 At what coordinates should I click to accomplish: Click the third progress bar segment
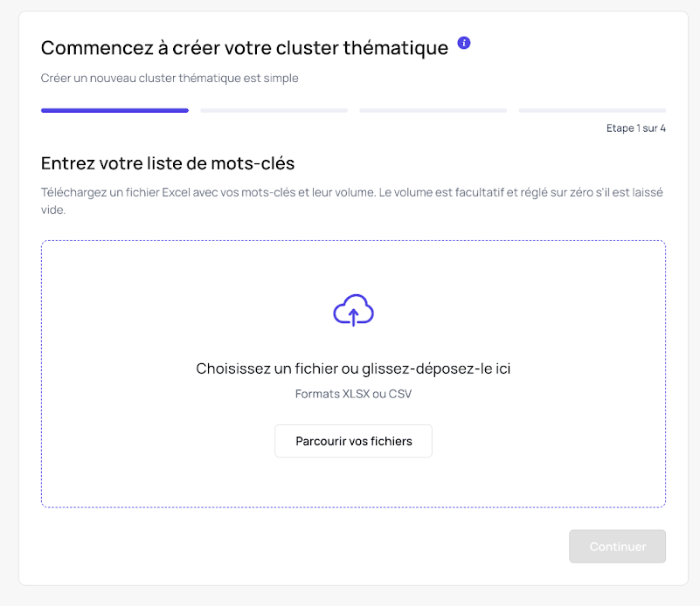click(433, 110)
